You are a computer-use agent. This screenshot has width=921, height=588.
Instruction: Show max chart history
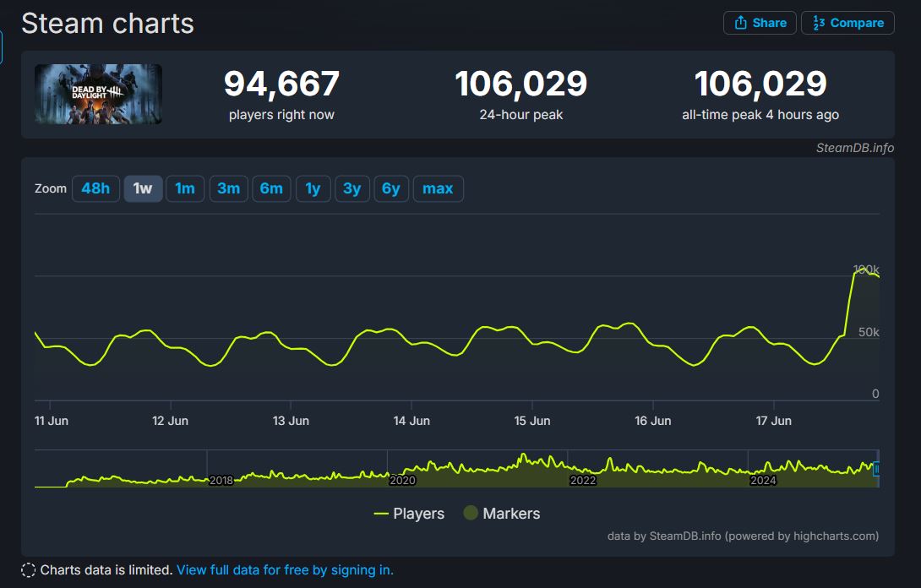tap(438, 188)
